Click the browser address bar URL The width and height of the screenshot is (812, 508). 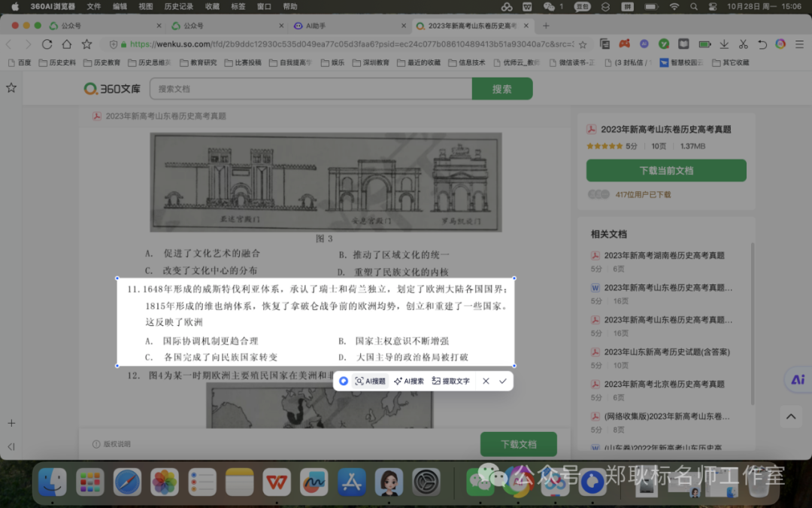point(352,44)
